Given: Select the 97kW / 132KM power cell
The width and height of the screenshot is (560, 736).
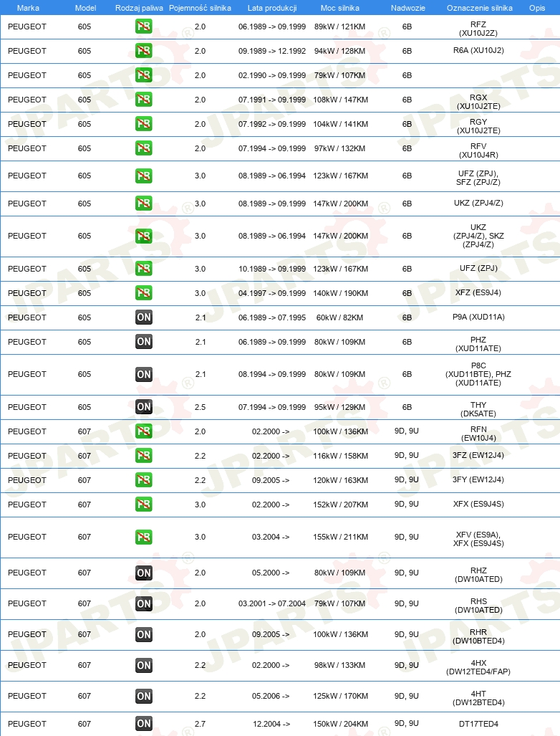Looking at the screenshot, I should click(x=340, y=149).
